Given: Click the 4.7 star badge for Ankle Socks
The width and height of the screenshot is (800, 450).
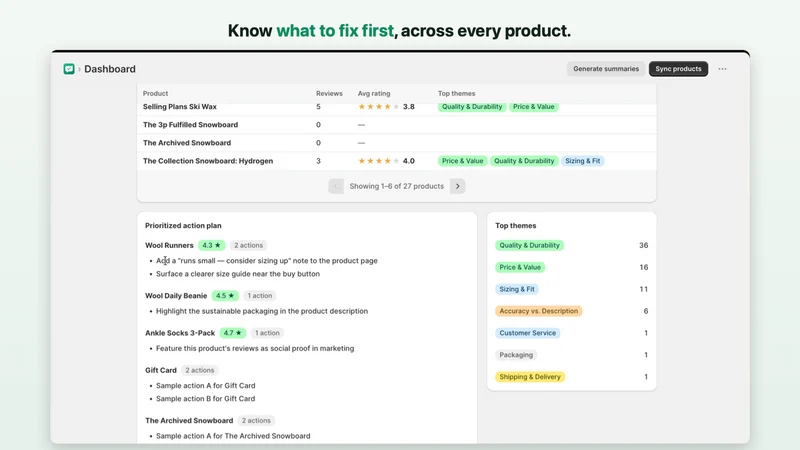Looking at the screenshot, I should [x=233, y=333].
